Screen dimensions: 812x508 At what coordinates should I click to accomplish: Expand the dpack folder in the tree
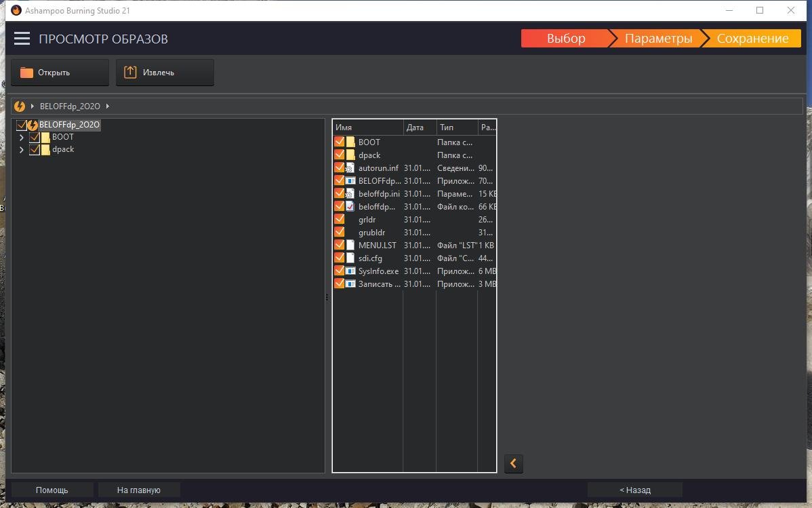pos(22,150)
